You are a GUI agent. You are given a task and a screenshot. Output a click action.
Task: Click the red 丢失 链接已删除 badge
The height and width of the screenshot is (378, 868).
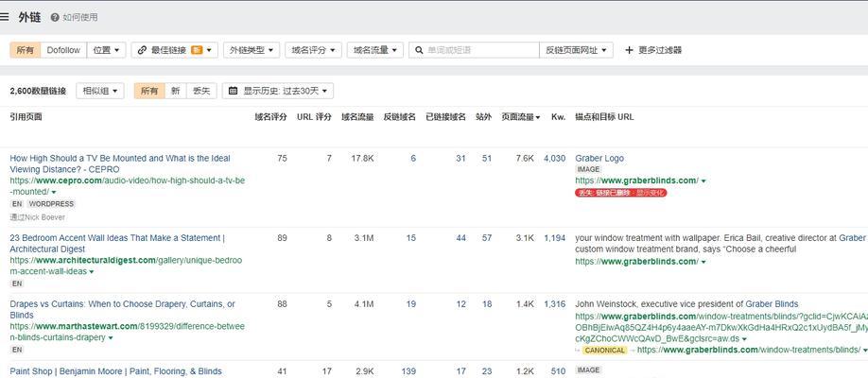pos(621,193)
